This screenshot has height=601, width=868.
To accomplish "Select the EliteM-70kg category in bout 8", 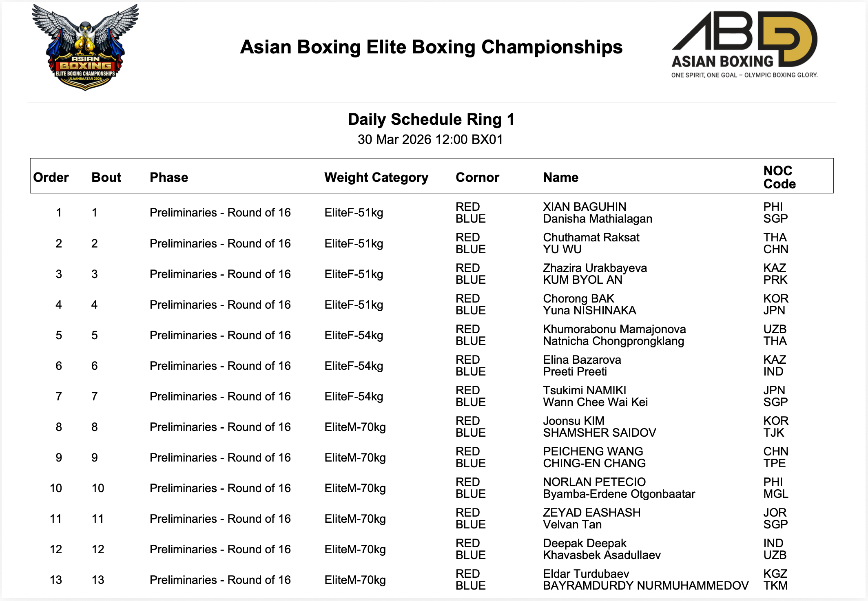I will click(x=355, y=427).
